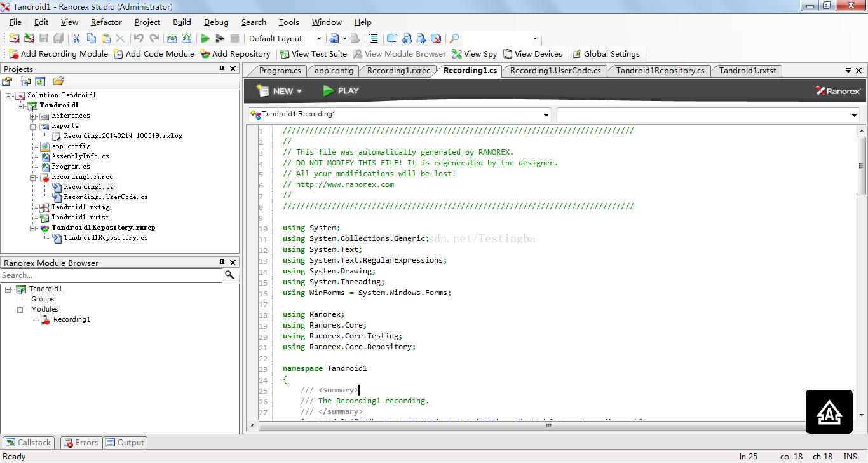
Task: Click the Ranorex logo in editor header
Action: click(838, 91)
